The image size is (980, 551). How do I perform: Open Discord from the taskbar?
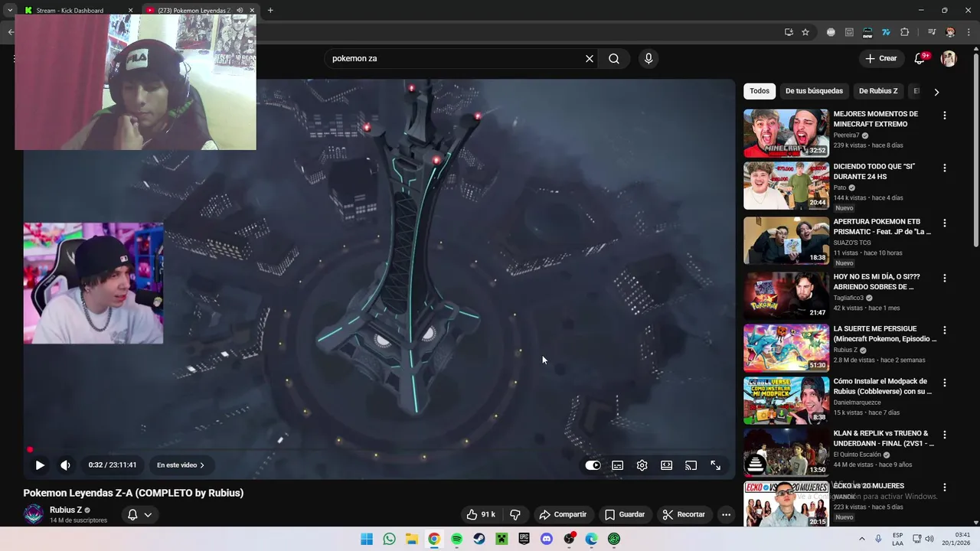(x=547, y=539)
